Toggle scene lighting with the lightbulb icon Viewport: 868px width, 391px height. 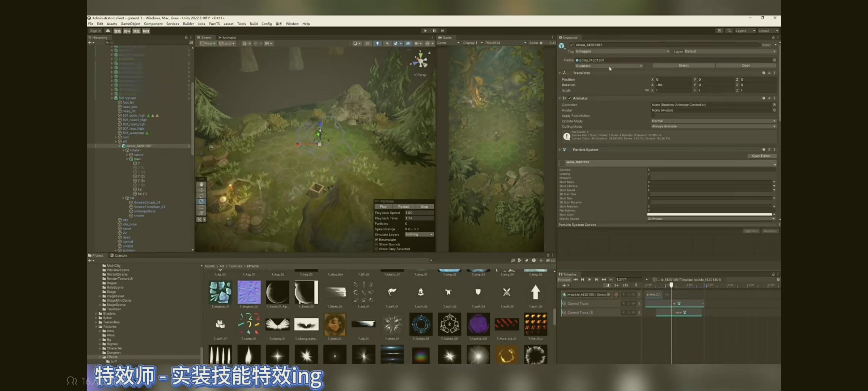(378, 43)
